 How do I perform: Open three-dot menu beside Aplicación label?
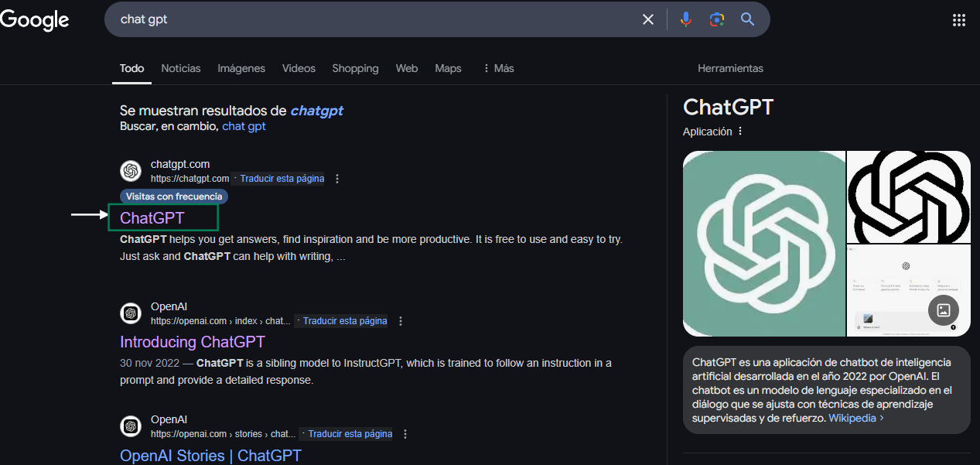tap(740, 132)
